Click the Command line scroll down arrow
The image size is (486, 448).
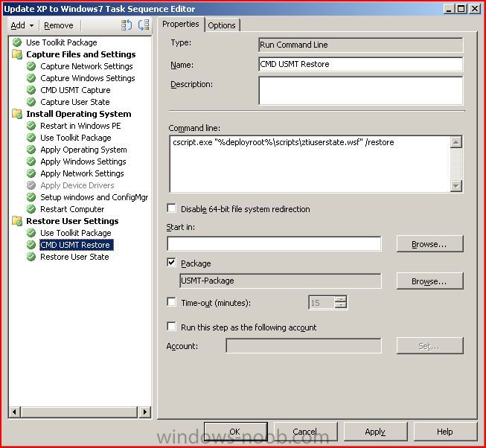[x=456, y=186]
